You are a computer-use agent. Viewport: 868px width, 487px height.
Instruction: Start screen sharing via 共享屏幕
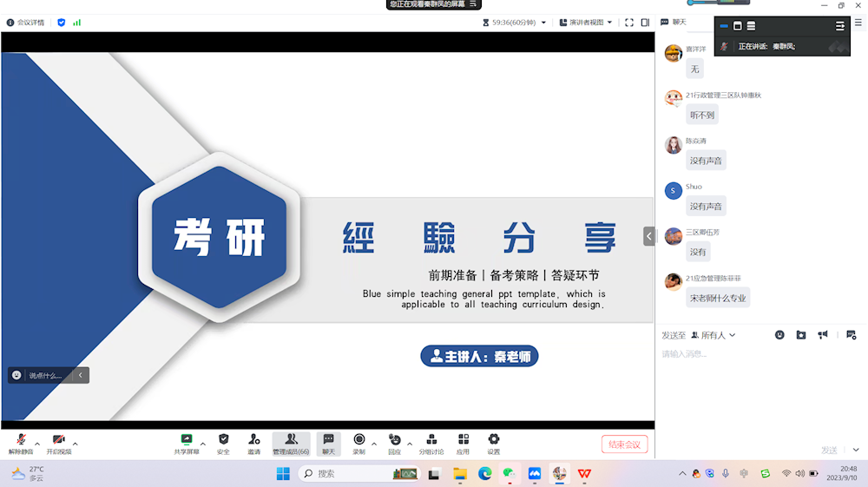point(187,444)
